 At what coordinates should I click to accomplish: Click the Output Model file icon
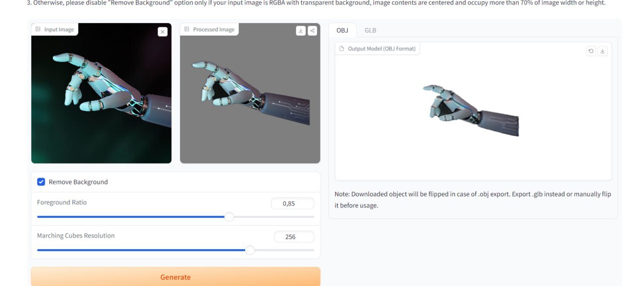coord(342,49)
